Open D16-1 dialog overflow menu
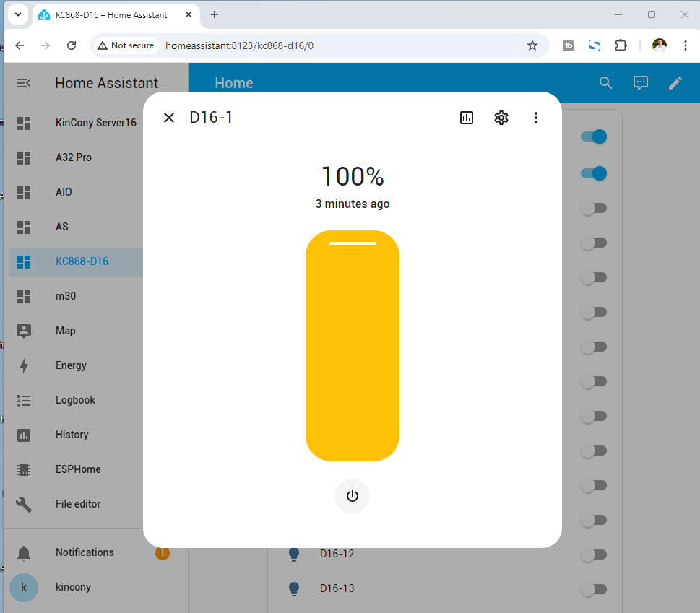This screenshot has width=700, height=613. [x=536, y=118]
